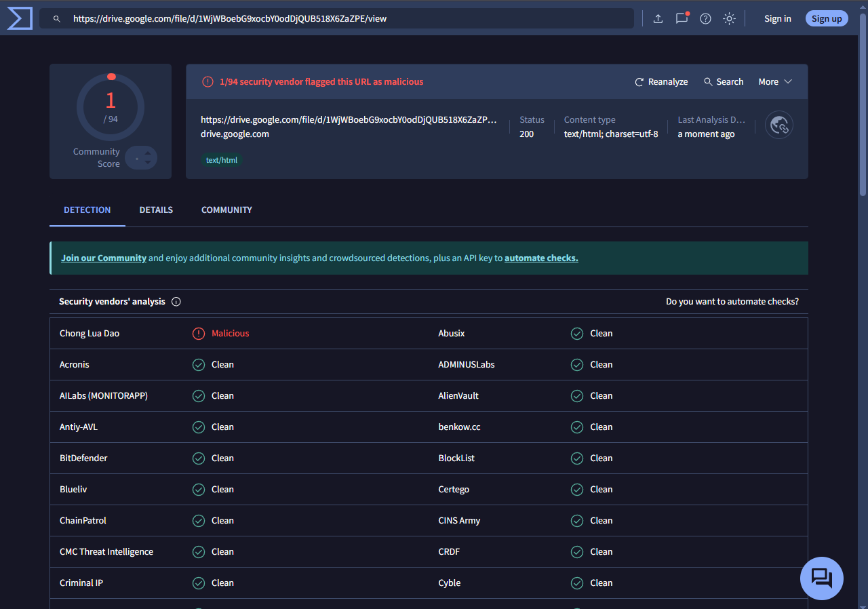The image size is (868, 609).
Task: Click the Reanalyze button
Action: (661, 82)
